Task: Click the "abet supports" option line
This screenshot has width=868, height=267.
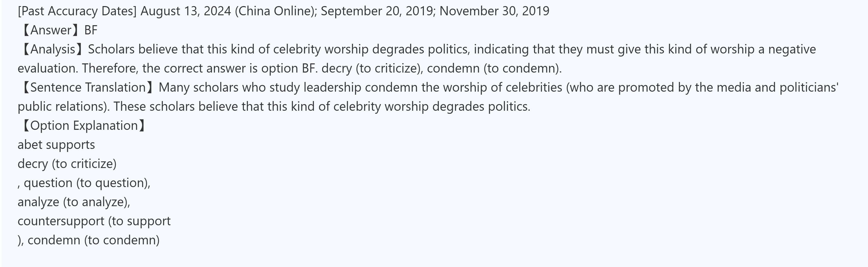Action: point(56,145)
